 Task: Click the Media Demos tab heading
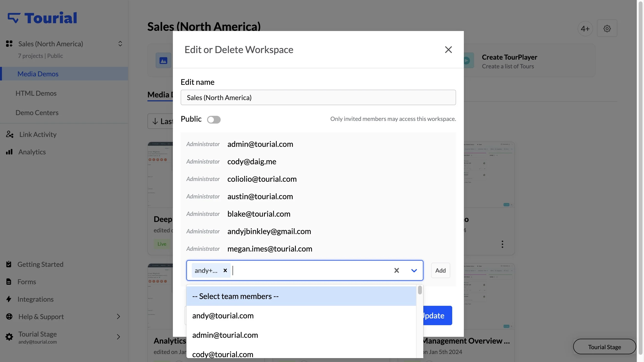(160, 95)
